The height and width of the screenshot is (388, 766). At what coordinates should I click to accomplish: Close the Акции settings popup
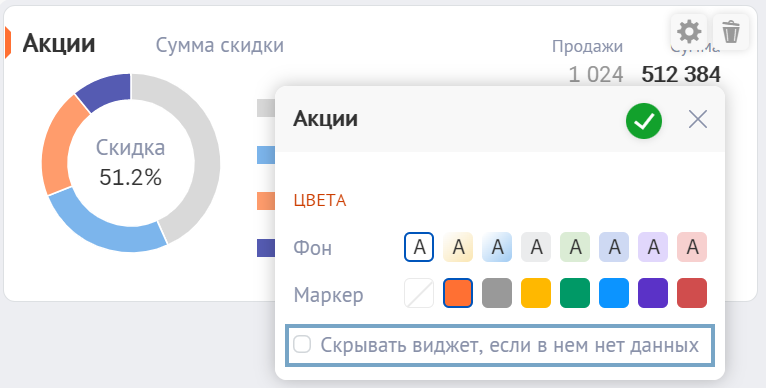click(x=698, y=119)
